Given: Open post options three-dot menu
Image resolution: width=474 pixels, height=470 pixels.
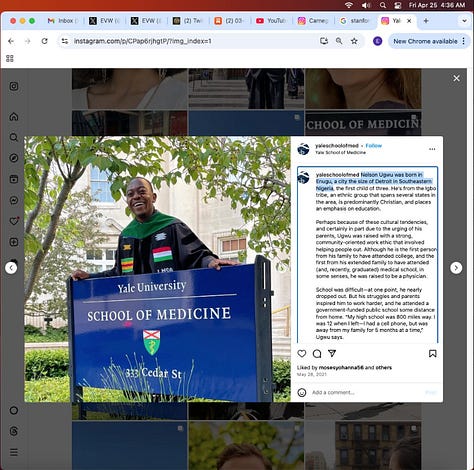Looking at the screenshot, I should (x=432, y=149).
